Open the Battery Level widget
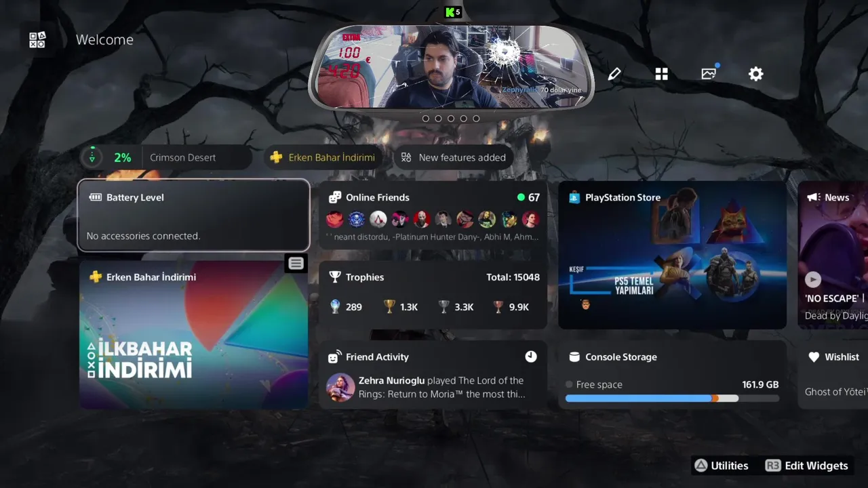868x488 pixels. 194,216
